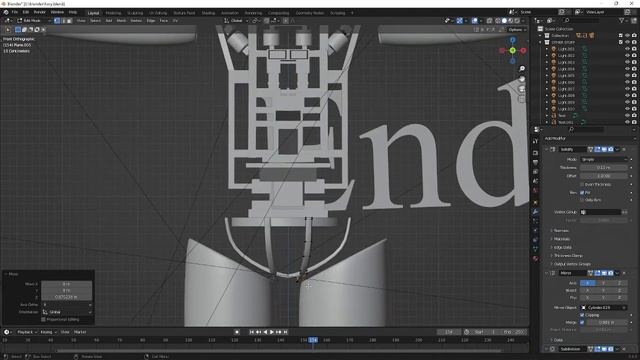Image resolution: width=640 pixels, height=360 pixels.
Task: Hide Light.005 with its eye icon
Action: tap(627, 76)
